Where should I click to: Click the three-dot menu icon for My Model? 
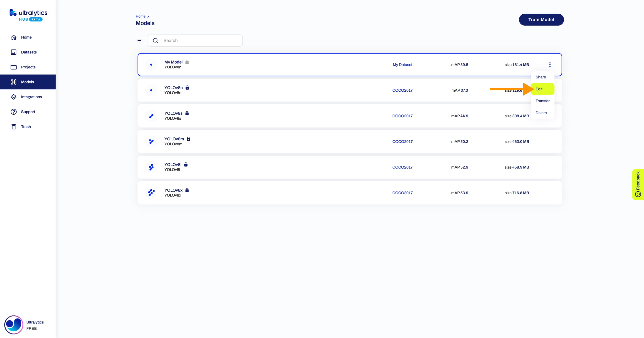550,64
